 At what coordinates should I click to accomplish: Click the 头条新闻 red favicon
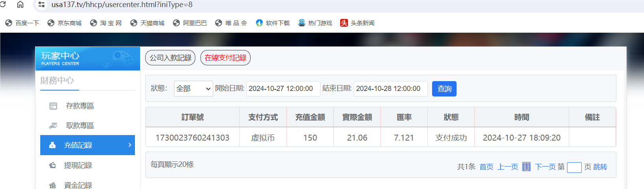(344, 23)
